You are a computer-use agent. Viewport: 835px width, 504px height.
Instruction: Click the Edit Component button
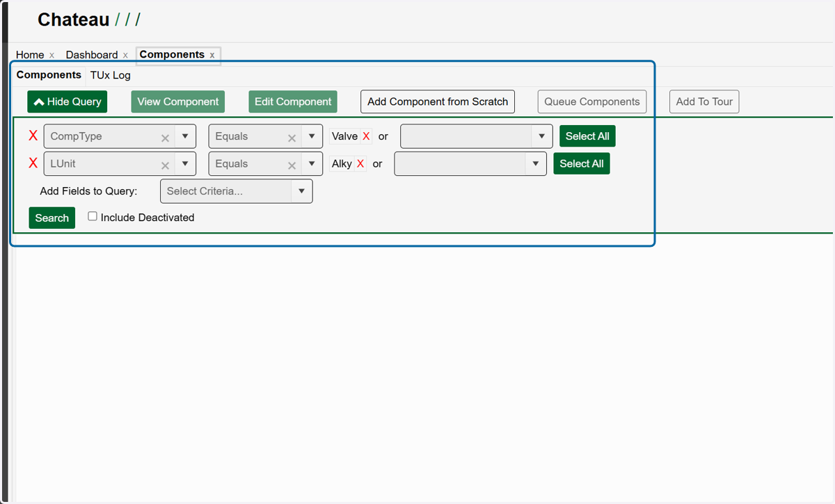click(x=293, y=101)
